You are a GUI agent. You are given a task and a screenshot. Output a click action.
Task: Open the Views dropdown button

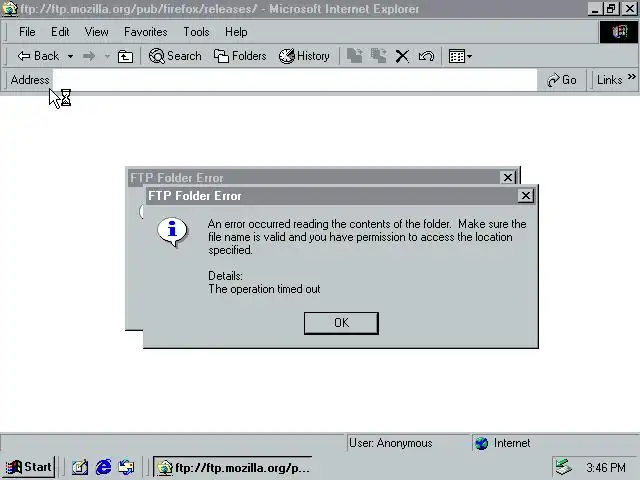coord(460,56)
